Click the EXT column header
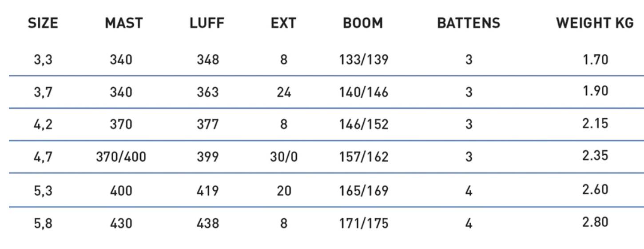The image size is (644, 249). [x=283, y=23]
